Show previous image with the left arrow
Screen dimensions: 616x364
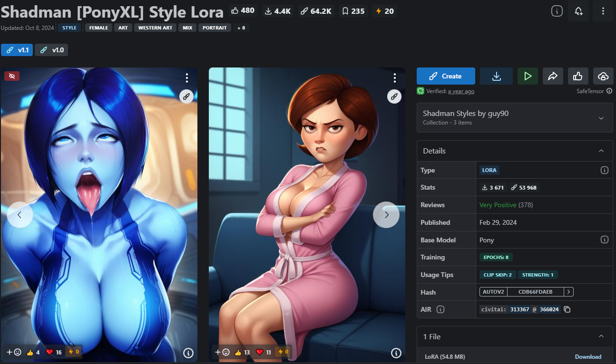[20, 215]
